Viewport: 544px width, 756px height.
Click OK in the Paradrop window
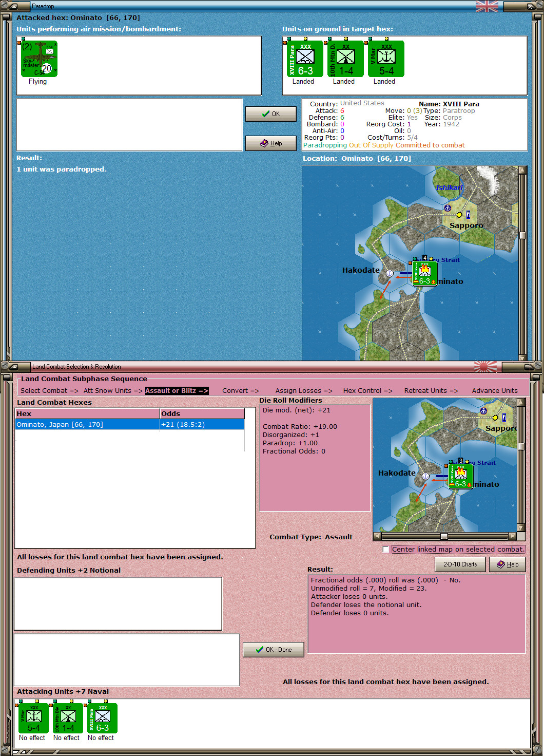[x=271, y=114]
